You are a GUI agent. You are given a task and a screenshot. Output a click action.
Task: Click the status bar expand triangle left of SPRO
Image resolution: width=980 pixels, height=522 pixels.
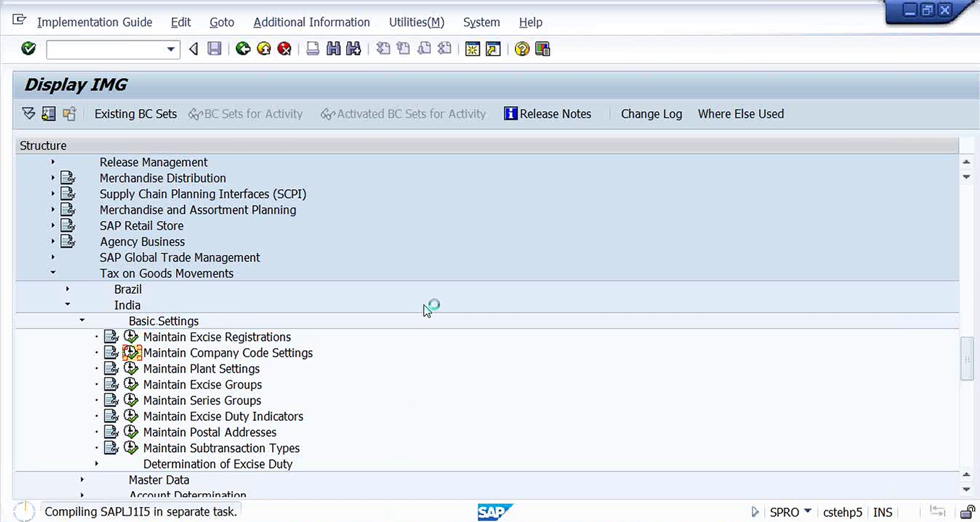755,512
